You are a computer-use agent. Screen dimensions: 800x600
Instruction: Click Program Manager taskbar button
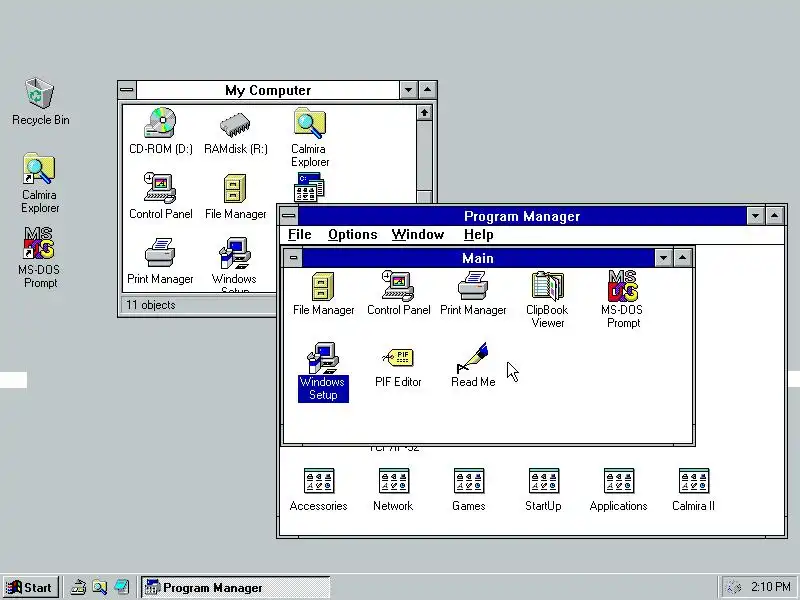click(235, 587)
